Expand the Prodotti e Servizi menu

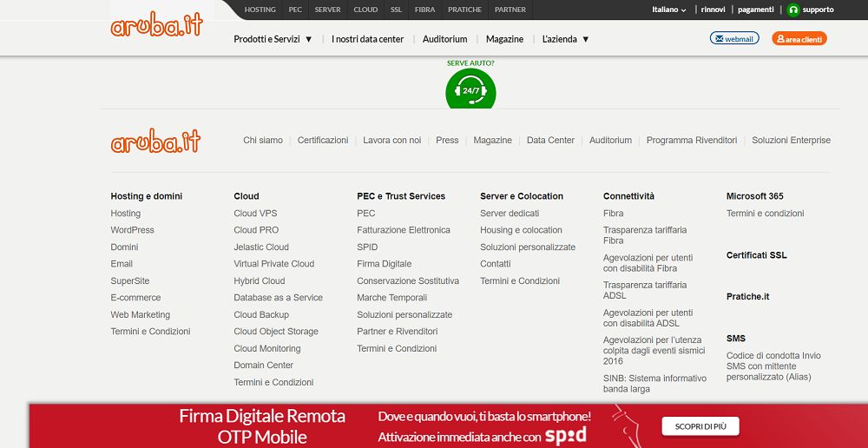[273, 39]
